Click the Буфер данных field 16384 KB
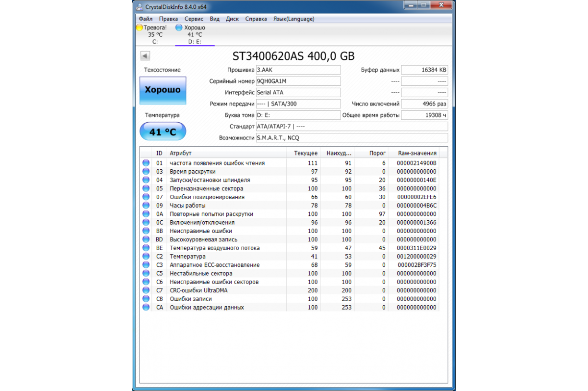 [x=424, y=70]
